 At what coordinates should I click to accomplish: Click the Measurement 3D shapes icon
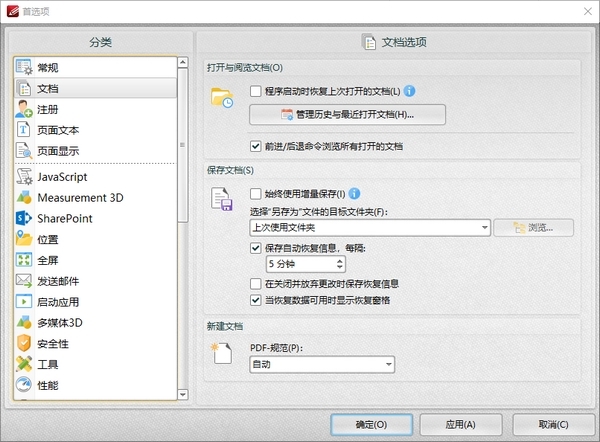(24, 197)
